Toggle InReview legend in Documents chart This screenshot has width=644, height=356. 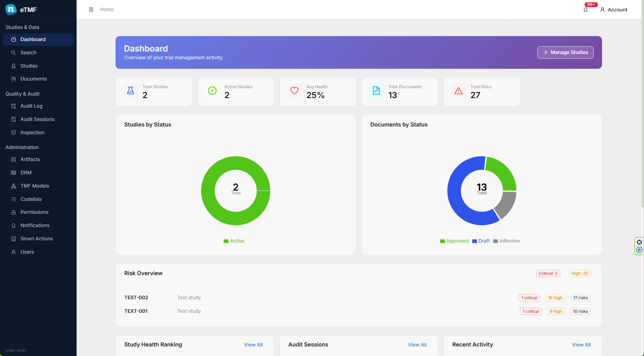tap(507, 241)
